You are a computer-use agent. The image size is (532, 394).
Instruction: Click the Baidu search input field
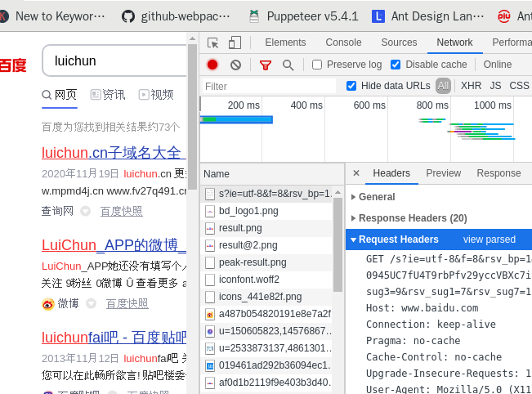pyautogui.click(x=115, y=60)
